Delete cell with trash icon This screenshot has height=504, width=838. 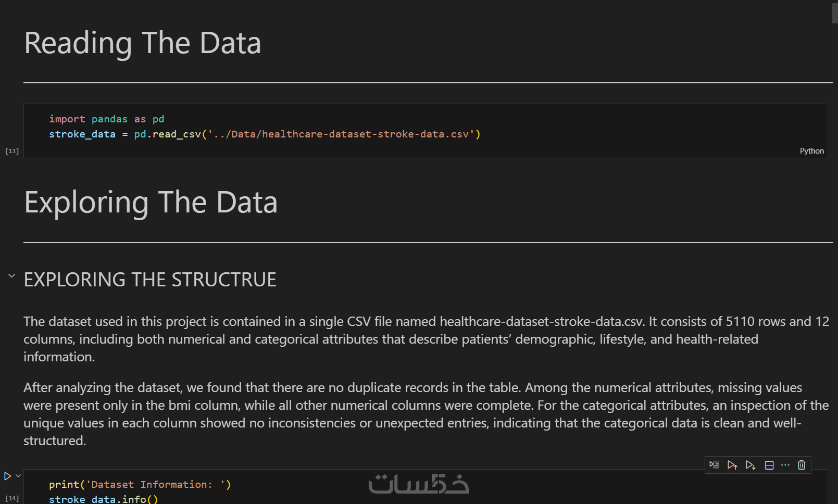[x=802, y=465]
